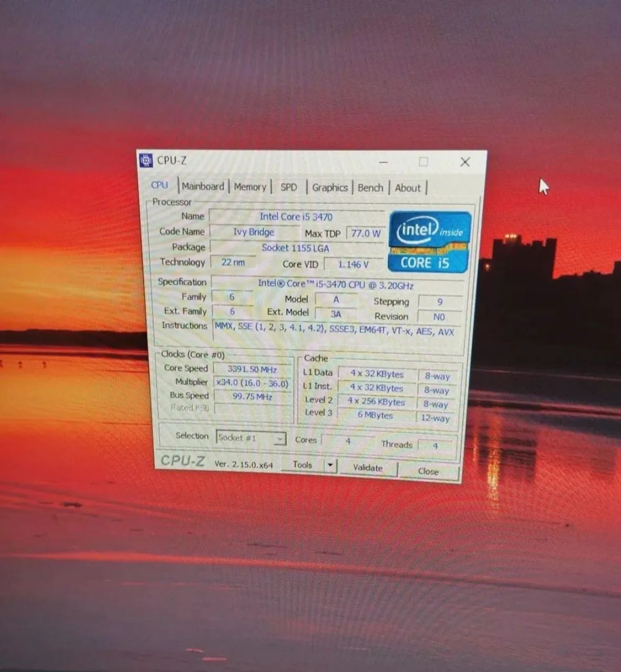Open the Bench tab

[370, 188]
